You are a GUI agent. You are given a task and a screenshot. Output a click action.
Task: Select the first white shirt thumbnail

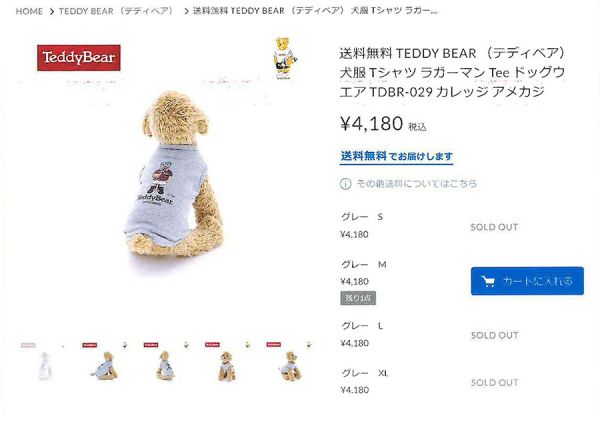44,362
